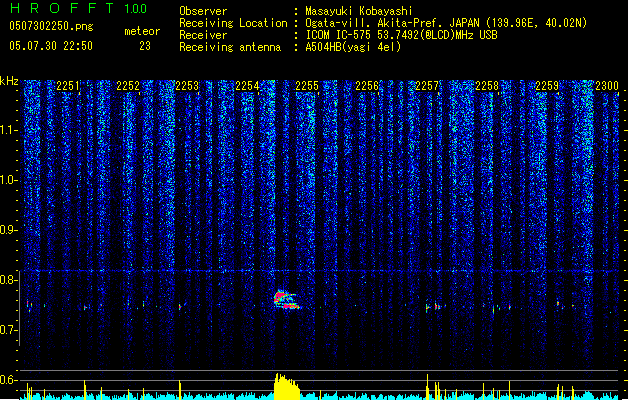Click the 2259 time marker

pyautogui.click(x=547, y=86)
